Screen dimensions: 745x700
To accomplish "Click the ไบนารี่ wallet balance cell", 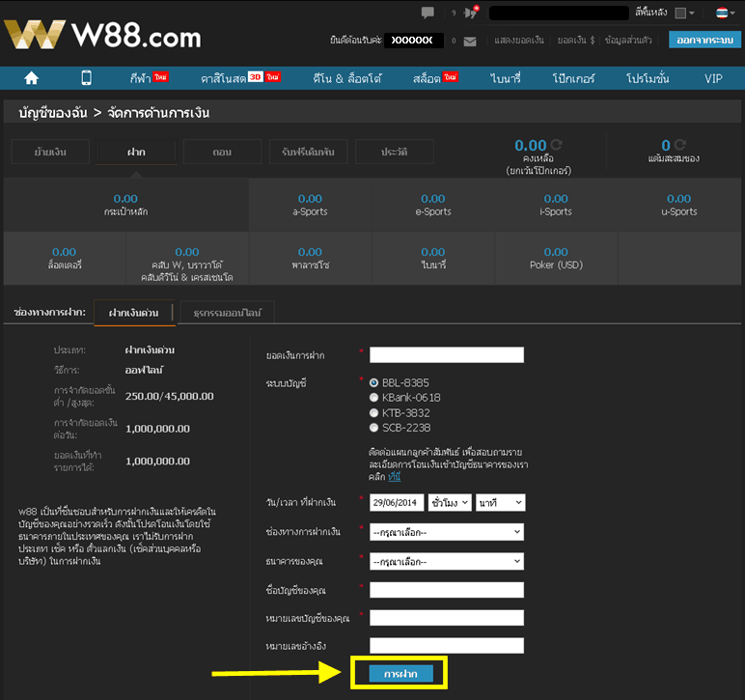I will click(x=433, y=258).
